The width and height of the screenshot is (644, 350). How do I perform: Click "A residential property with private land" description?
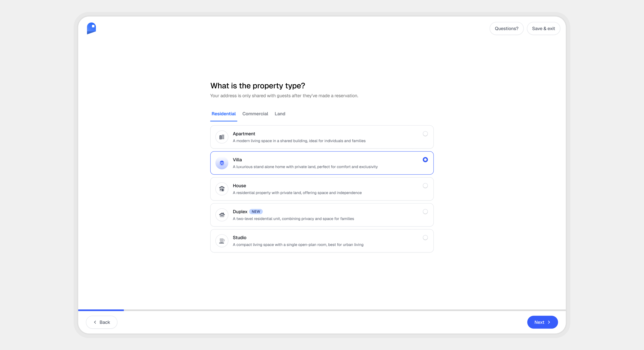coord(297,193)
